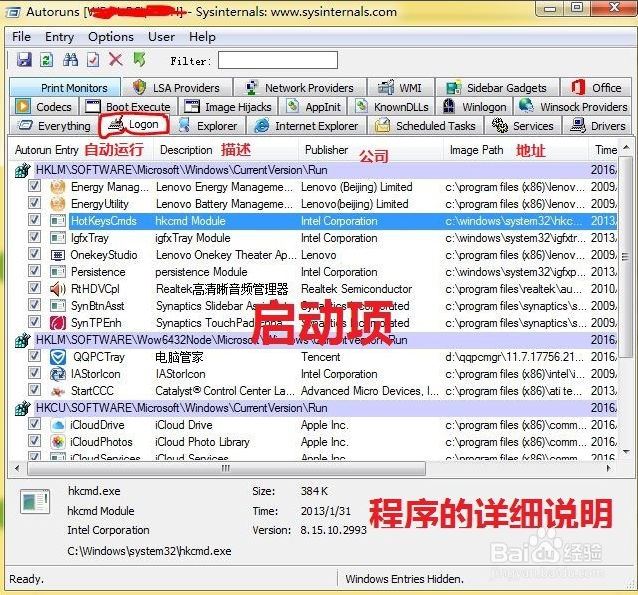Viewport: 638px width, 595px height.
Task: Click into the Filter text box
Action: point(278,61)
